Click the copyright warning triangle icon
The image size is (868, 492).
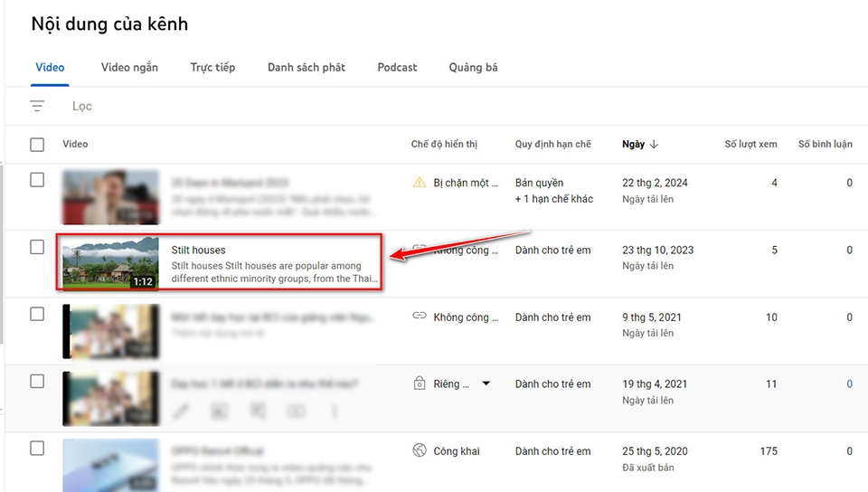(x=420, y=182)
